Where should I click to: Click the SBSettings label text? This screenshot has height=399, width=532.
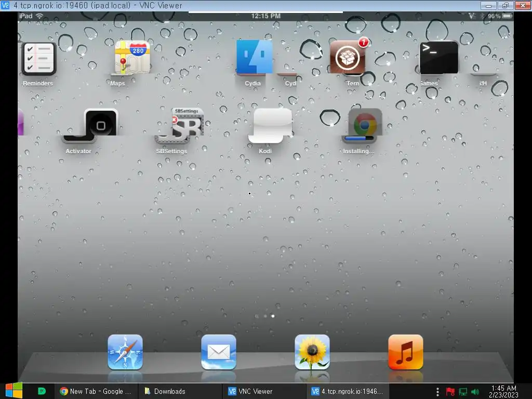pyautogui.click(x=171, y=151)
